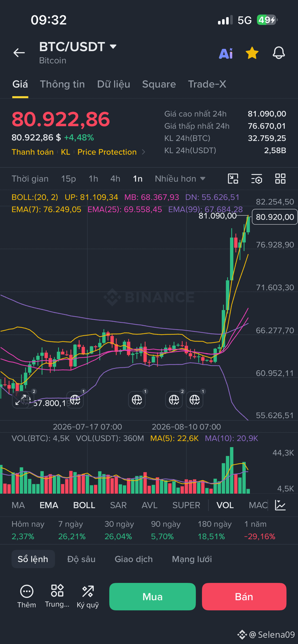Toggle the BOLL indicator
Image resolution: width=298 pixels, height=644 pixels.
[84, 505]
